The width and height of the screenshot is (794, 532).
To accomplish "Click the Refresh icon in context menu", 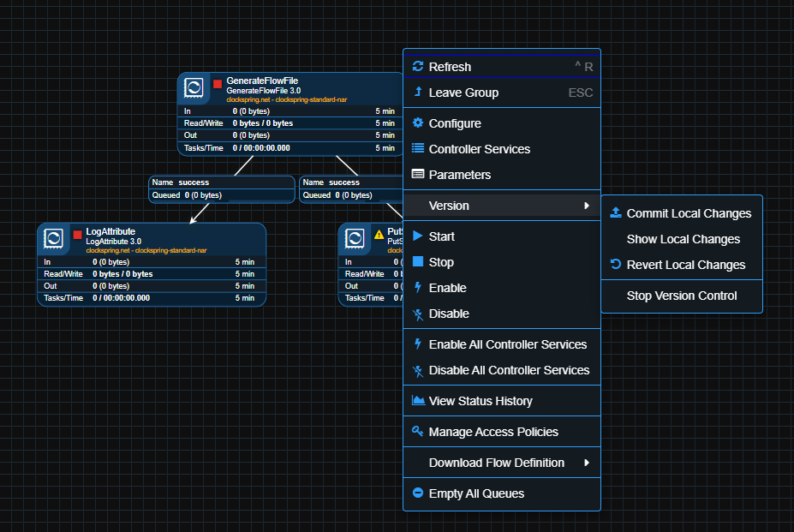I will pyautogui.click(x=418, y=67).
